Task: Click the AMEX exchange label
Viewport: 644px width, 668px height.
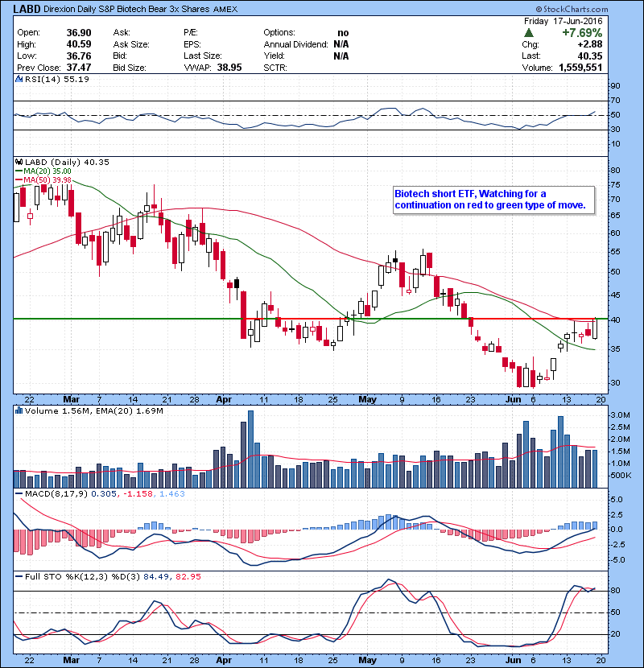Action: 225,9
